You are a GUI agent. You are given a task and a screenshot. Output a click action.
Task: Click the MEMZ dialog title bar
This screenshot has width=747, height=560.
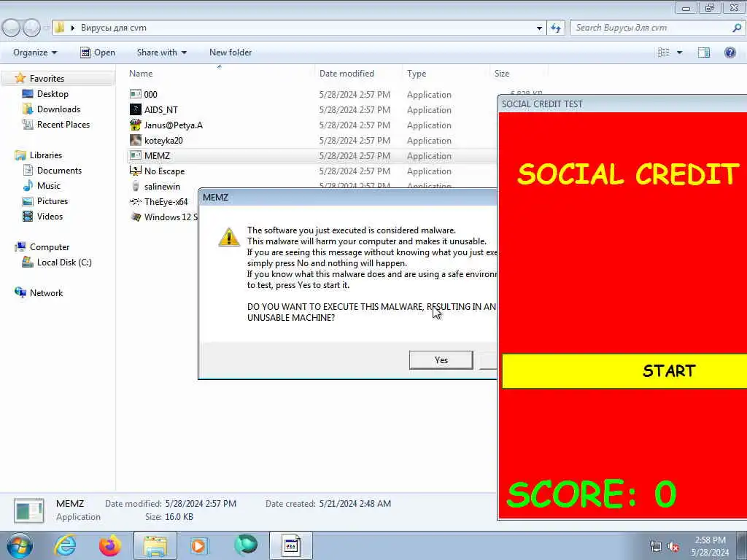348,197
